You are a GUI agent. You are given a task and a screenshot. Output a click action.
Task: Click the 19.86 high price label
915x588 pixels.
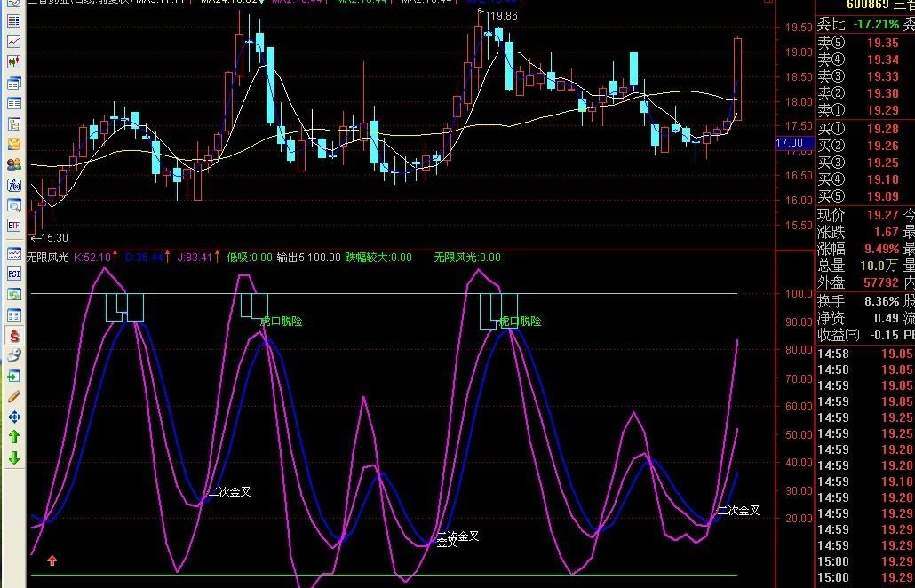(x=504, y=16)
